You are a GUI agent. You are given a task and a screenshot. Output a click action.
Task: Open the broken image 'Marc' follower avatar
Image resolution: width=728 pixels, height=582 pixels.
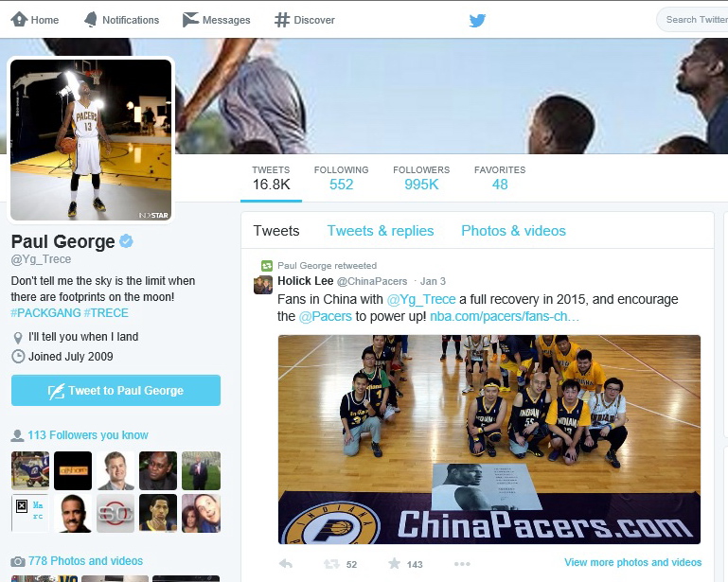coord(30,513)
